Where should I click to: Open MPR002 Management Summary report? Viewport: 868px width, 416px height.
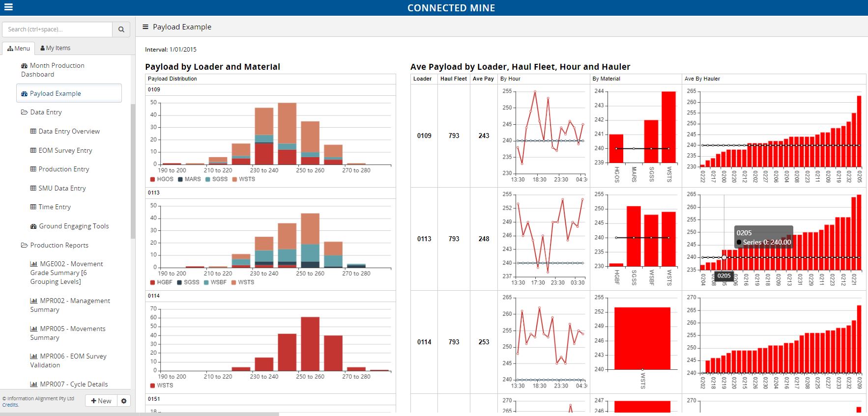coord(70,305)
